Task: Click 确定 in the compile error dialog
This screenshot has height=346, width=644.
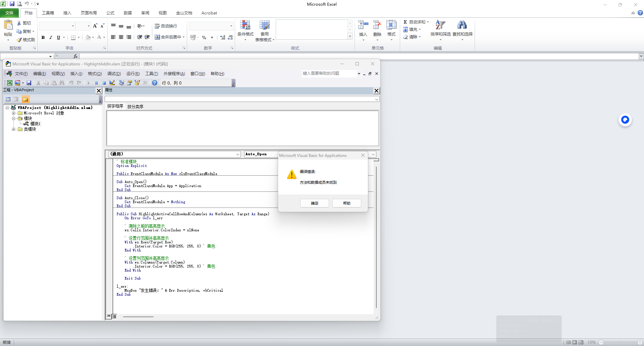Action: pyautogui.click(x=315, y=203)
